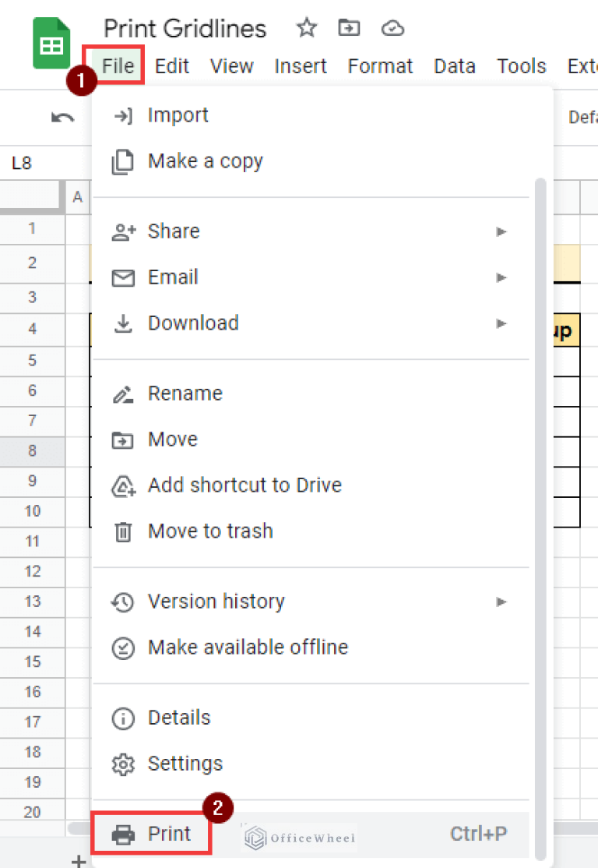Toggle Make available offline
This screenshot has height=868, width=598.
(x=248, y=647)
